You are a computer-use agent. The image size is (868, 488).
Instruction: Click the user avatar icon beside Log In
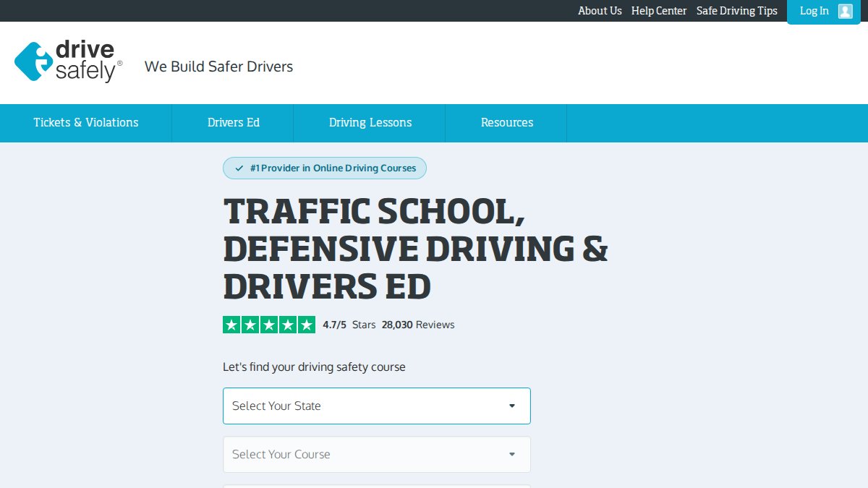[845, 11]
